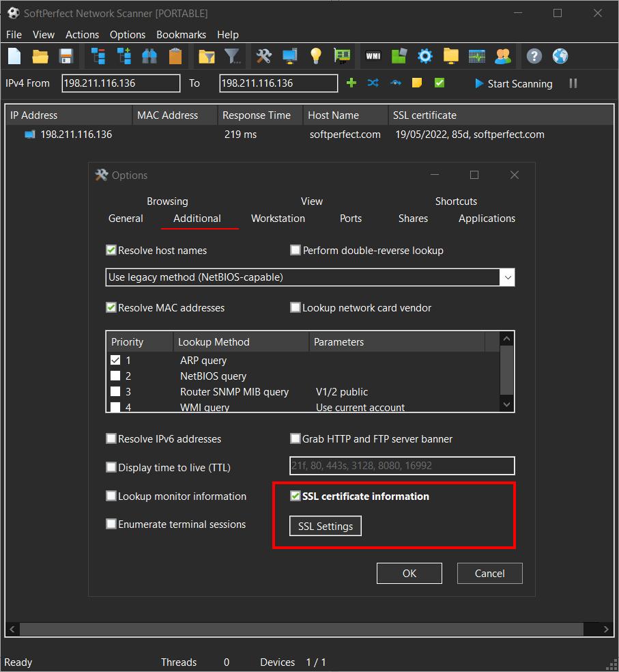Open the View menu in menu bar
Image resolution: width=619 pixels, height=672 pixels.
click(x=44, y=35)
